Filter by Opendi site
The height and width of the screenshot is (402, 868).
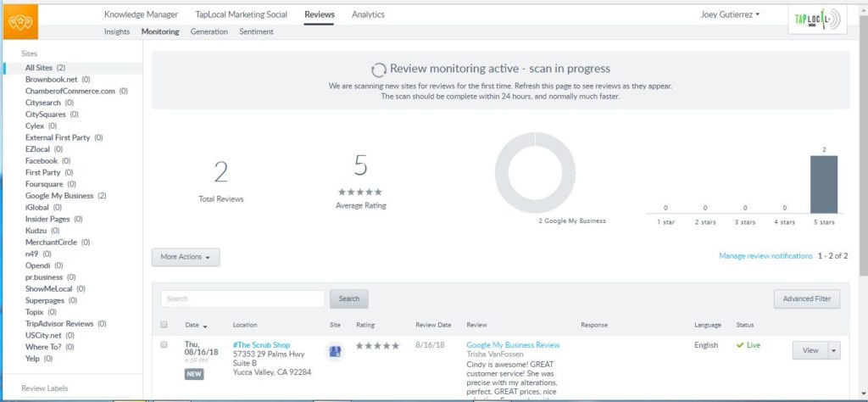[44, 265]
